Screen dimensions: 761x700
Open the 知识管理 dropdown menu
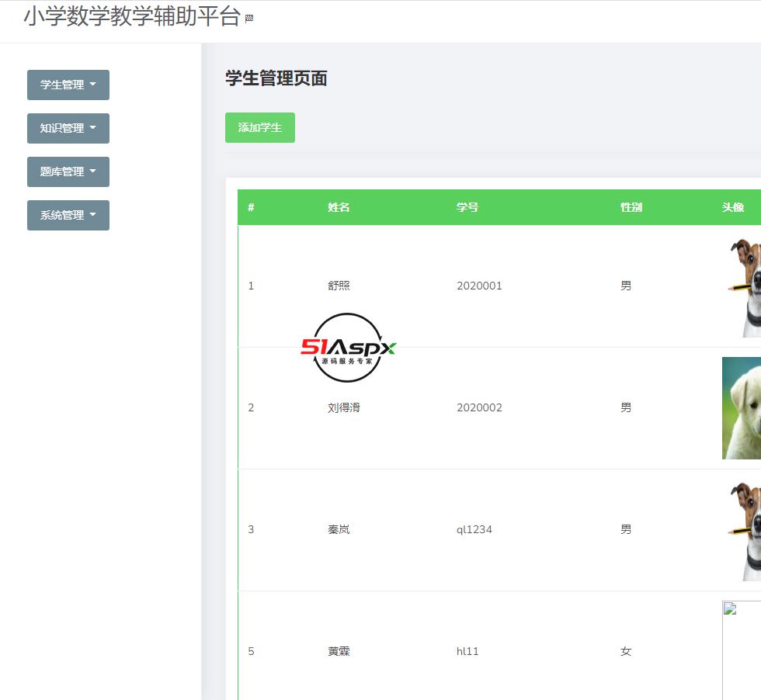point(68,128)
